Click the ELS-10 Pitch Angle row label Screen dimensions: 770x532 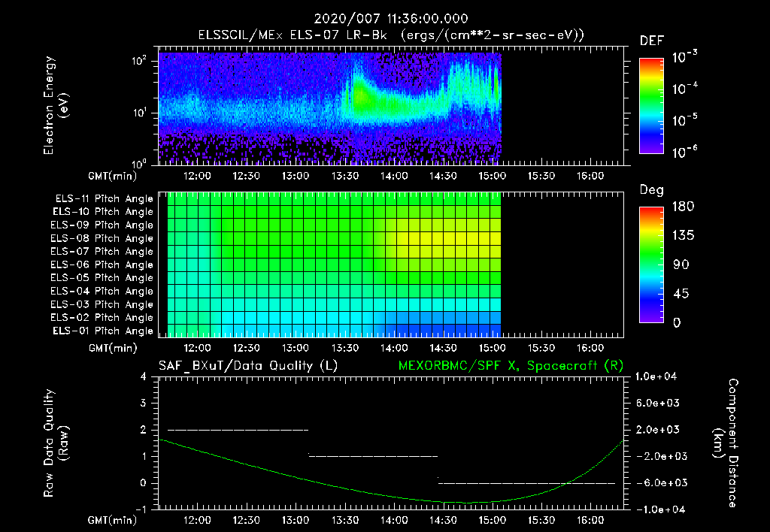pyautogui.click(x=103, y=212)
